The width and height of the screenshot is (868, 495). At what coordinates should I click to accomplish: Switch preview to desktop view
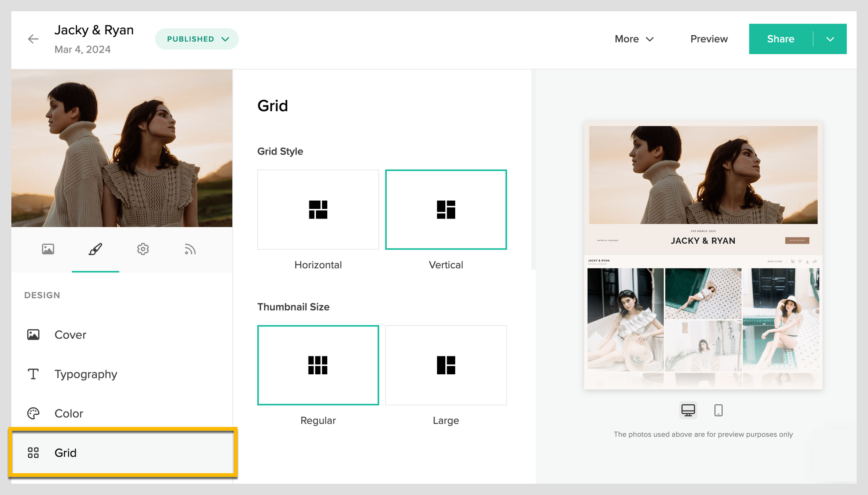[688, 410]
